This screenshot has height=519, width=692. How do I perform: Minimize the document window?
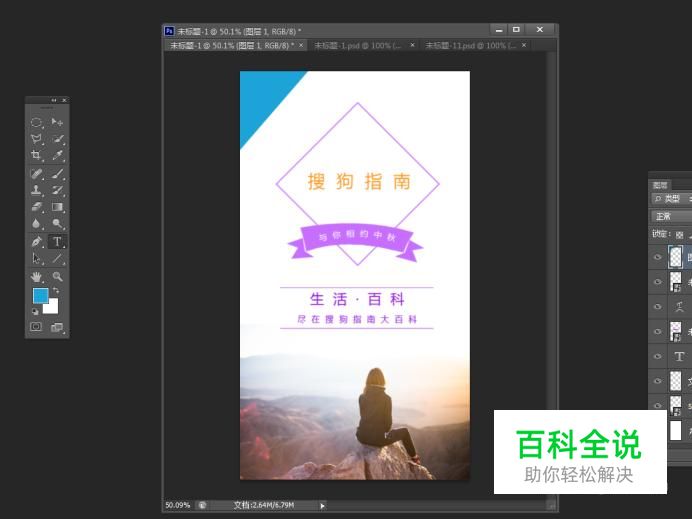(499, 30)
